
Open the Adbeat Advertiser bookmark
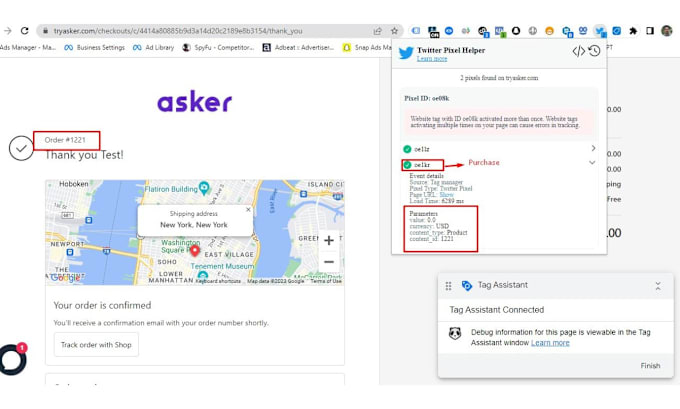(x=298, y=47)
